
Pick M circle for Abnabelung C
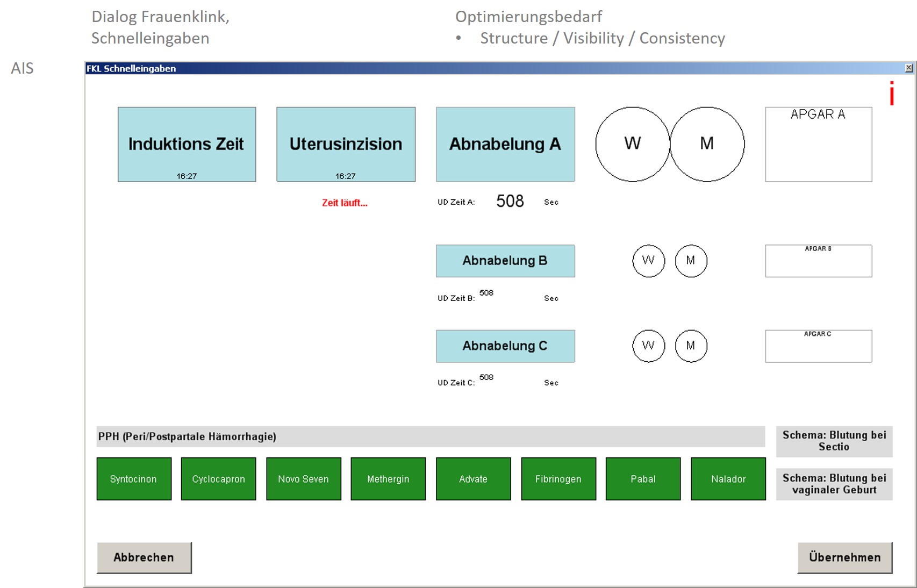[x=691, y=346]
